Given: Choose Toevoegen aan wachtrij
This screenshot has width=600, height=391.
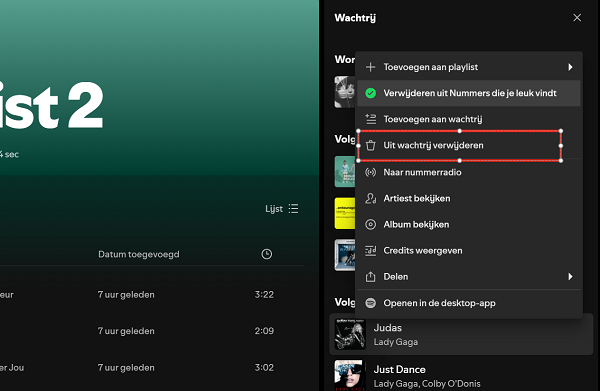Looking at the screenshot, I should coord(469,119).
